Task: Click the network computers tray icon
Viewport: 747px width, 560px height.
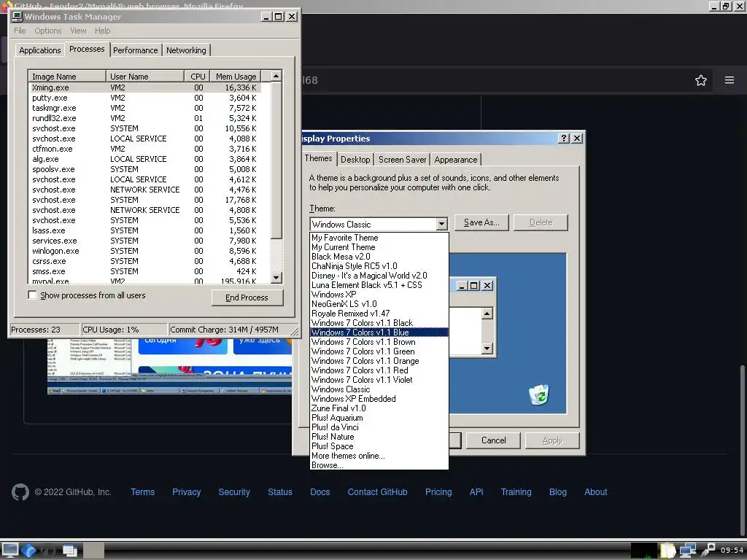Action: point(687,551)
